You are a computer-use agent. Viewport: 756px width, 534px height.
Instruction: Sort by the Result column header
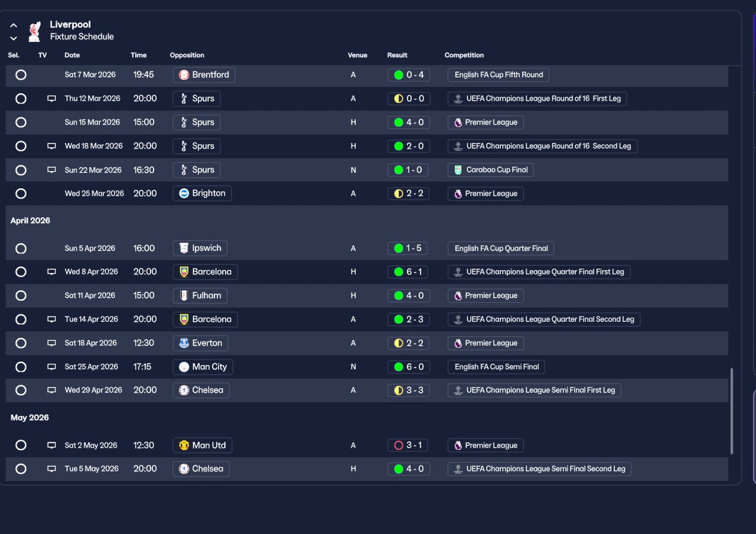(x=397, y=55)
